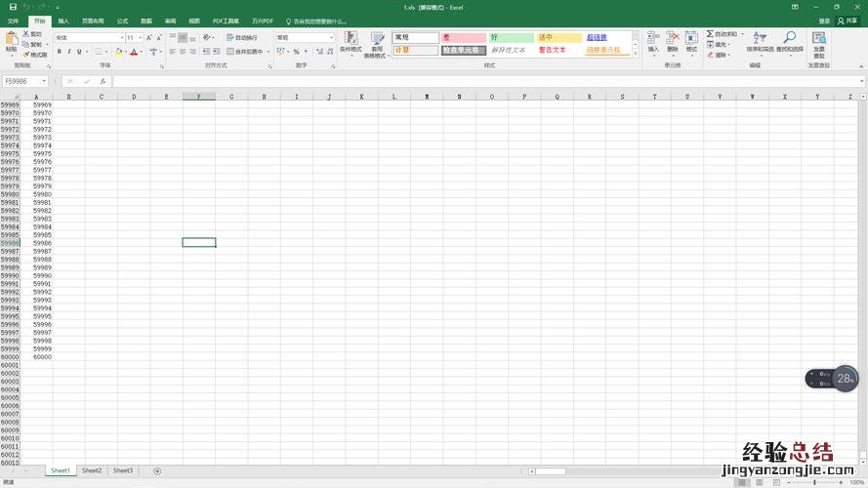Click the Save icon in quick access toolbar

tap(11, 7)
